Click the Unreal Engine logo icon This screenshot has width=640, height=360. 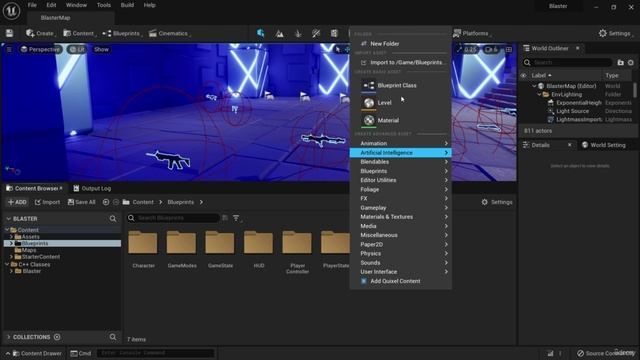pyautogui.click(x=11, y=10)
